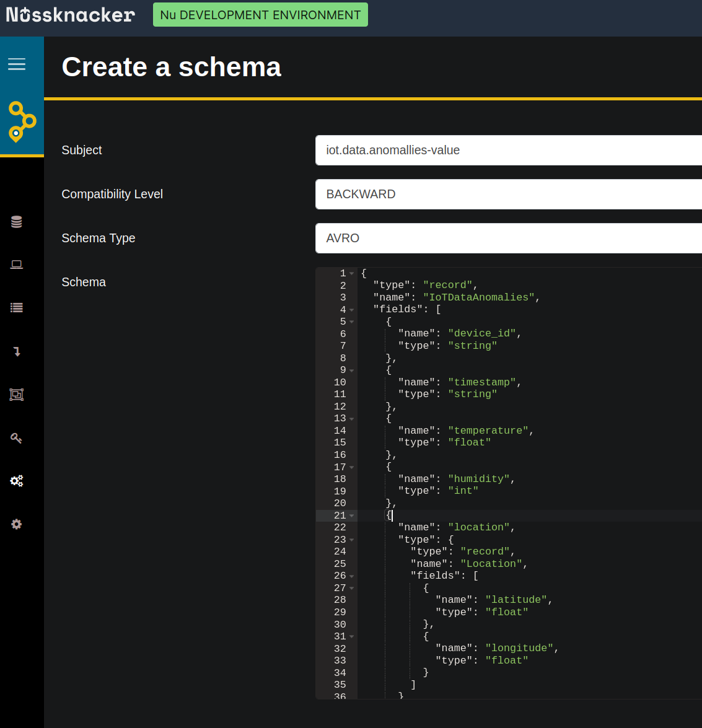Fold the temperature block at line 13
Image resolution: width=702 pixels, height=728 pixels.
tap(352, 419)
